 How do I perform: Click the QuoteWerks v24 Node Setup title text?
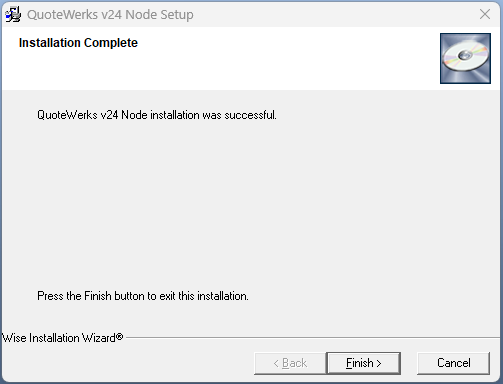tap(110, 15)
